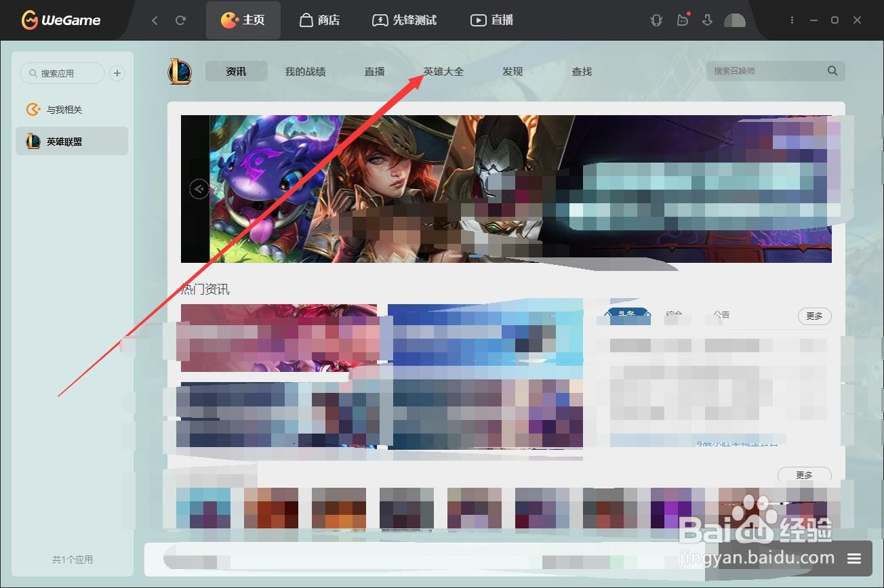Open the bottom-right hamburger menu
Viewport: 884px width, 588px height.
(854, 559)
